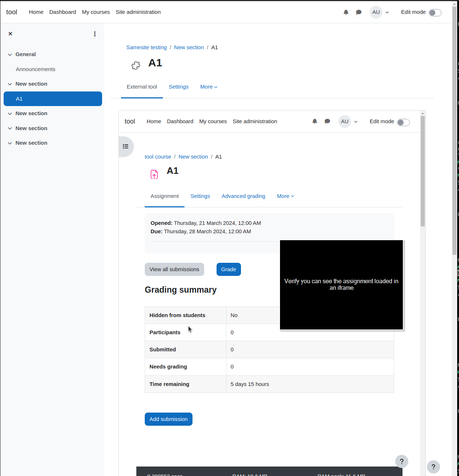Click View all submissions button
The height and width of the screenshot is (476, 459).
(x=174, y=269)
